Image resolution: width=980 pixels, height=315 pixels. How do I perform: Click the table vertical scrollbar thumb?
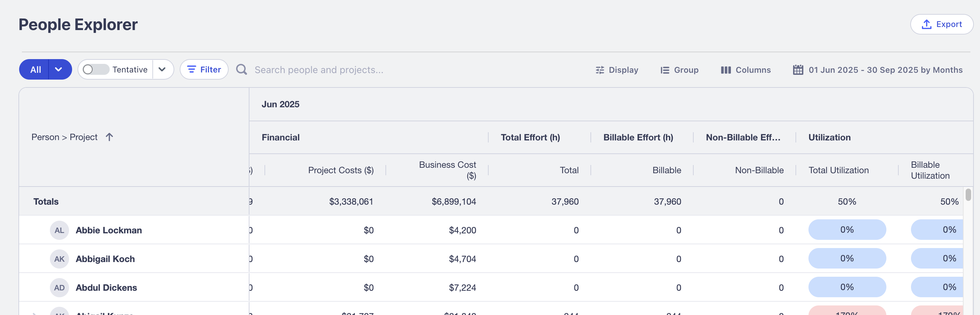coord(968,195)
